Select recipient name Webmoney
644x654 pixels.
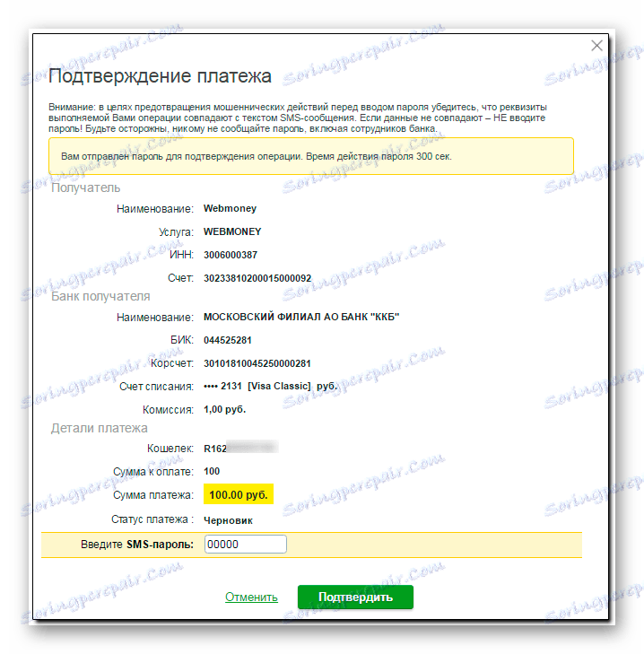click(x=230, y=208)
